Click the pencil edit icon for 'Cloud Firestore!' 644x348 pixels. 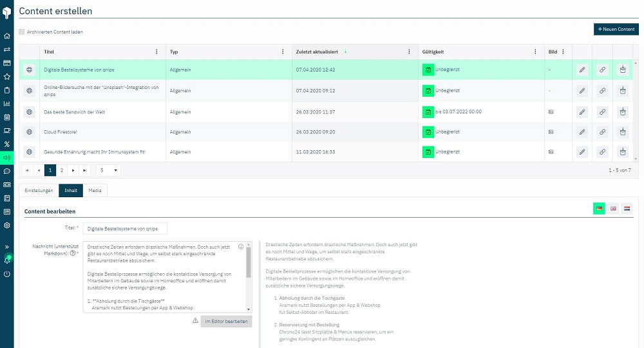582,132
